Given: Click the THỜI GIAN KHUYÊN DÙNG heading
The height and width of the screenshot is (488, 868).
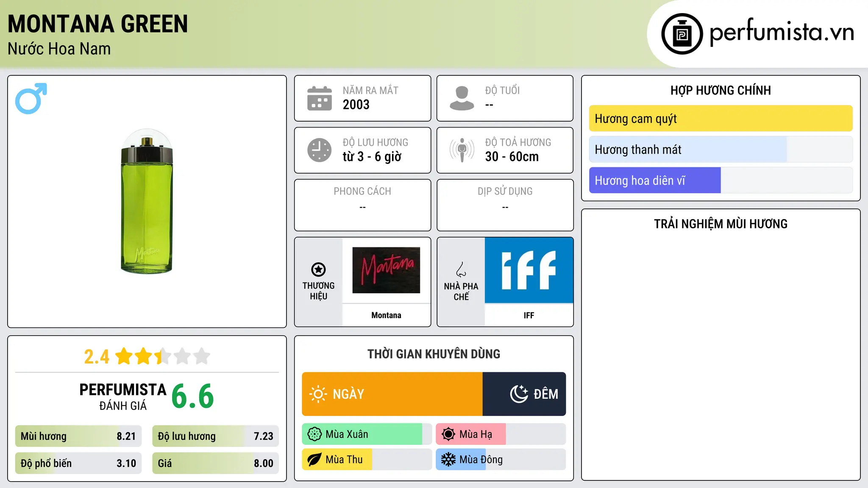Looking at the screenshot, I should click(x=434, y=354).
